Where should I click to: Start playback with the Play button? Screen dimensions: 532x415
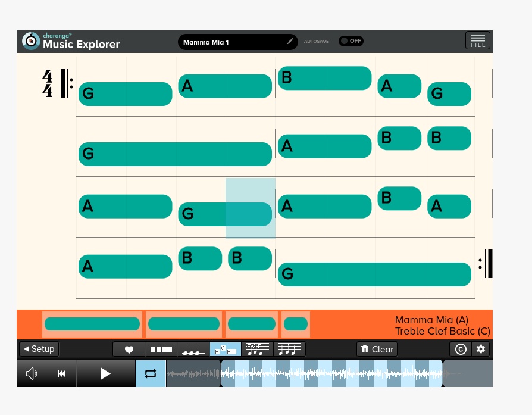105,373
